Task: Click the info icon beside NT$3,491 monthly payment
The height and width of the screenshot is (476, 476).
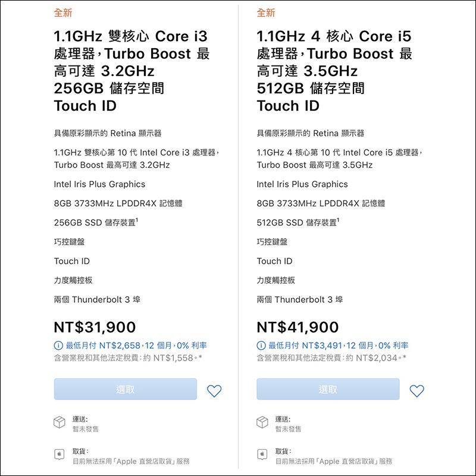Action: coord(261,346)
